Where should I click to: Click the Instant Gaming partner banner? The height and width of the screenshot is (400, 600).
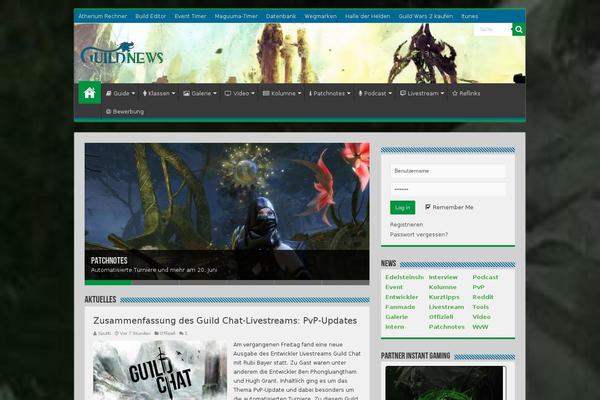(x=446, y=383)
